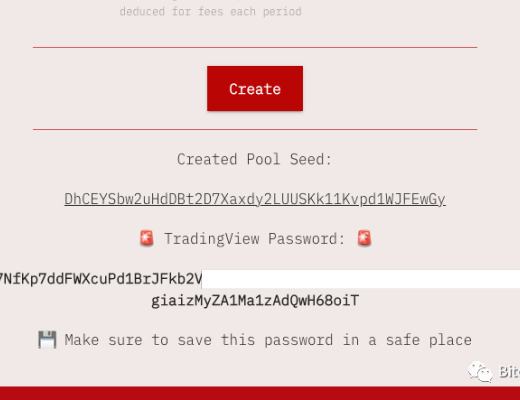Select the password line giaizMyZA1Ma1zAdQwH68oiT

[x=255, y=301]
